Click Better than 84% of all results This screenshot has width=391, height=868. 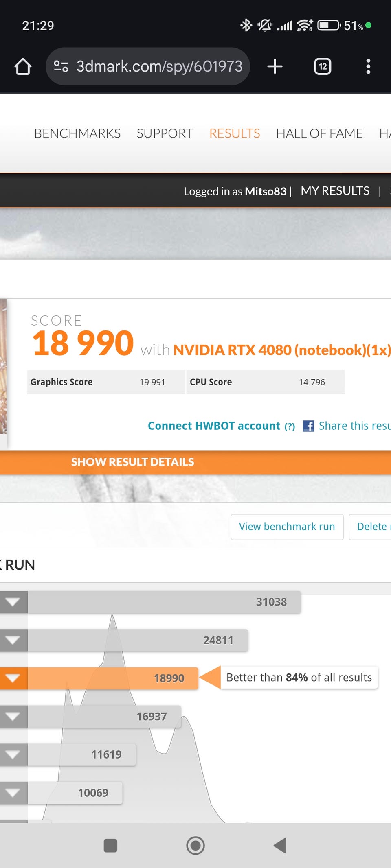click(x=299, y=678)
